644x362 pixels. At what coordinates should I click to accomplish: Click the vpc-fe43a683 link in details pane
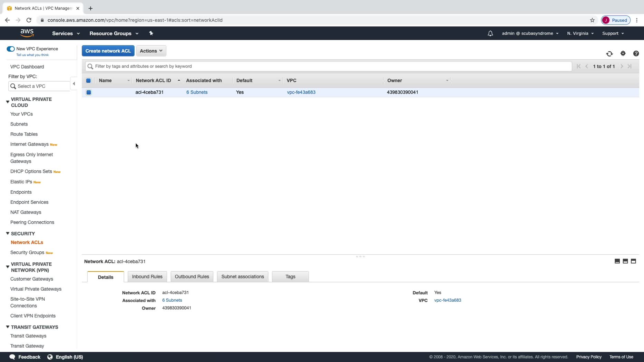pyautogui.click(x=448, y=300)
